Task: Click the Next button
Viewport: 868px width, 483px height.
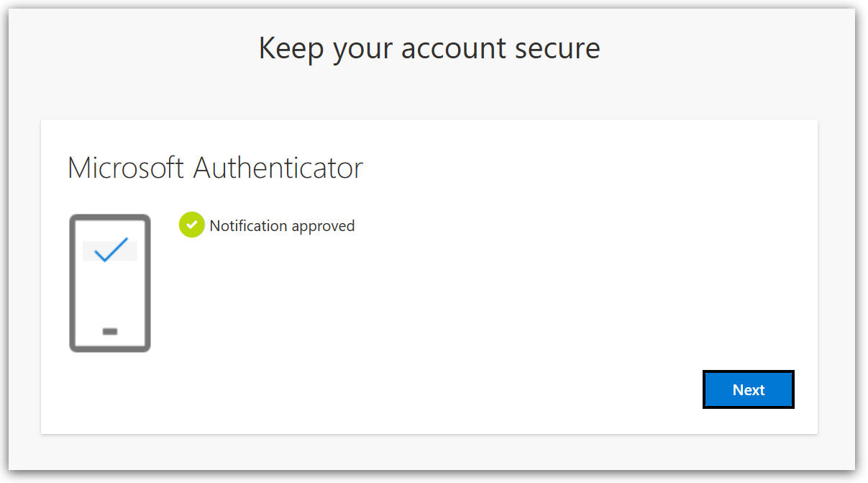Action: 748,389
